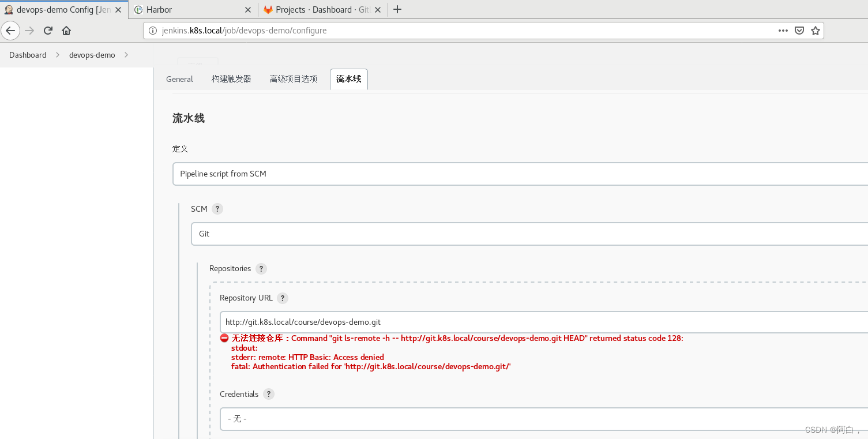Image resolution: width=868 pixels, height=439 pixels.
Task: Click the Repositories label text
Action: (230, 269)
